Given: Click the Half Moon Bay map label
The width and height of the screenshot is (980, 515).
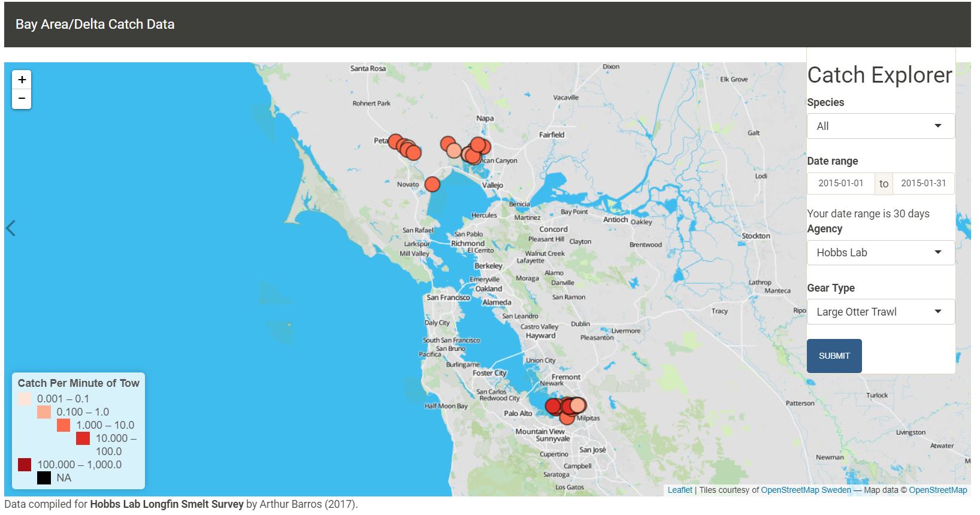Looking at the screenshot, I should [446, 406].
